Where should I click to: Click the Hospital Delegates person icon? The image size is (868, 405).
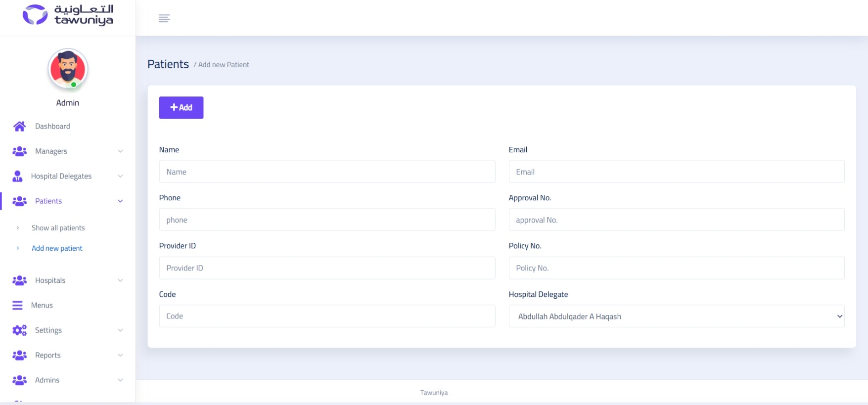tap(18, 176)
